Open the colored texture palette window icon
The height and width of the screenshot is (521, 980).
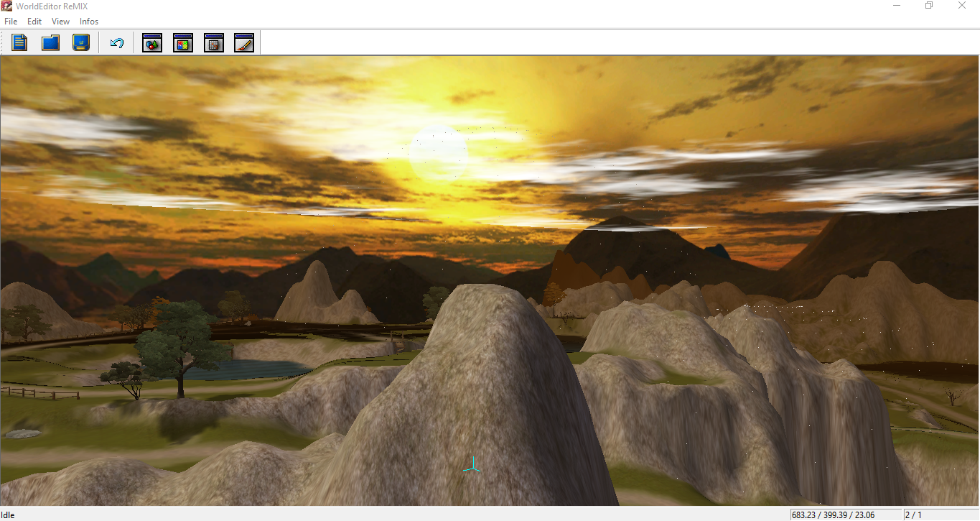183,42
